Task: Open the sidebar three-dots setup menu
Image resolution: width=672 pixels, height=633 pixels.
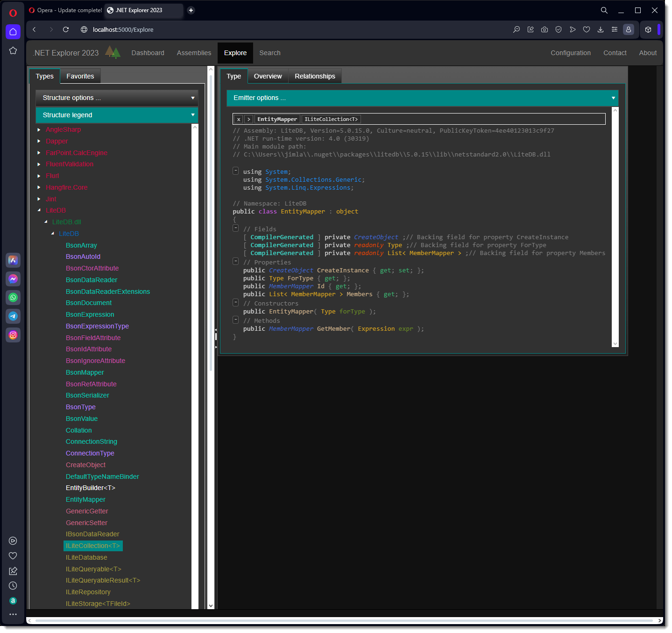Action: tap(13, 614)
